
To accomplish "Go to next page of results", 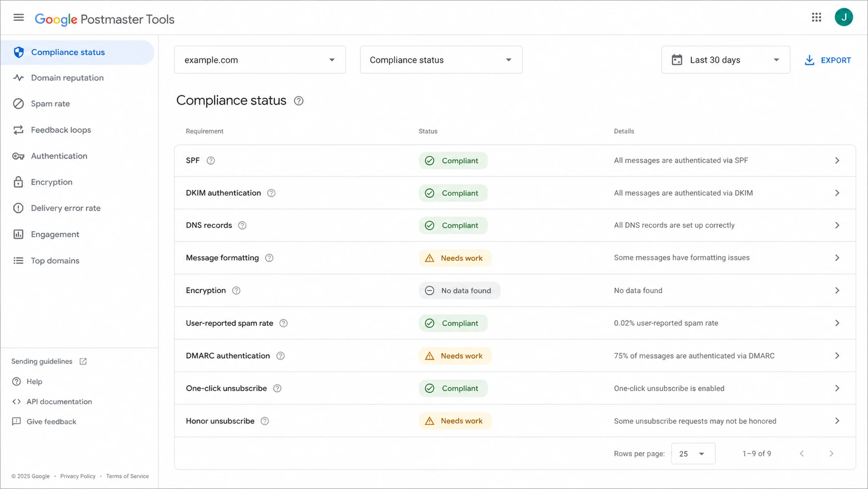I will point(831,454).
